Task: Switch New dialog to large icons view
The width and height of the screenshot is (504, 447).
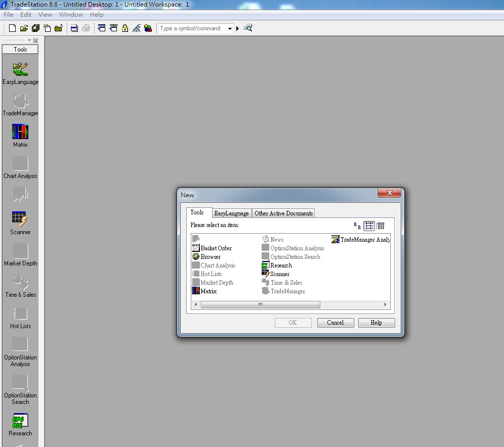Action: 357,226
